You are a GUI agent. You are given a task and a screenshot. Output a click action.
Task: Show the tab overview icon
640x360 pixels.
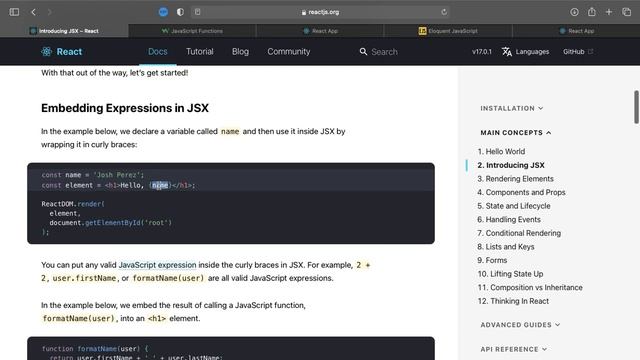click(x=627, y=12)
